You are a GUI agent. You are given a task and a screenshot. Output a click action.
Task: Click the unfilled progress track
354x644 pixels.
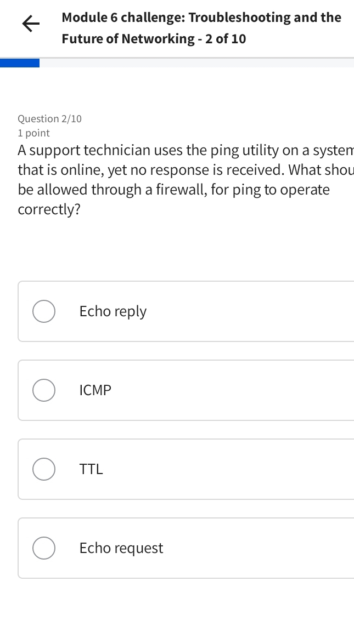tap(220, 63)
